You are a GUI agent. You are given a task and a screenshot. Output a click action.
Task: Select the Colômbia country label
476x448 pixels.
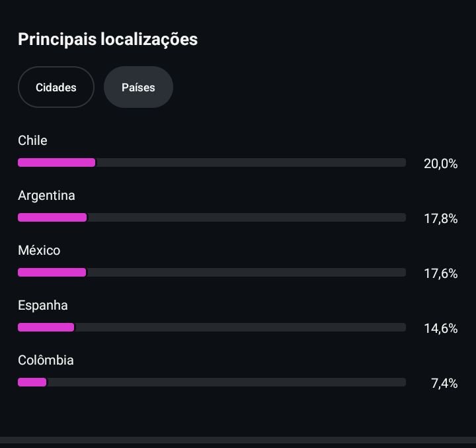(46, 360)
